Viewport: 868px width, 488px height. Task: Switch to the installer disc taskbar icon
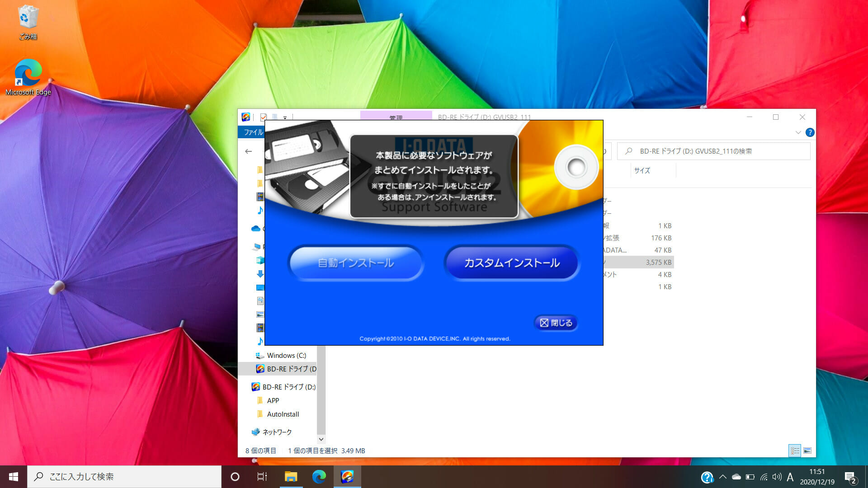tap(347, 477)
